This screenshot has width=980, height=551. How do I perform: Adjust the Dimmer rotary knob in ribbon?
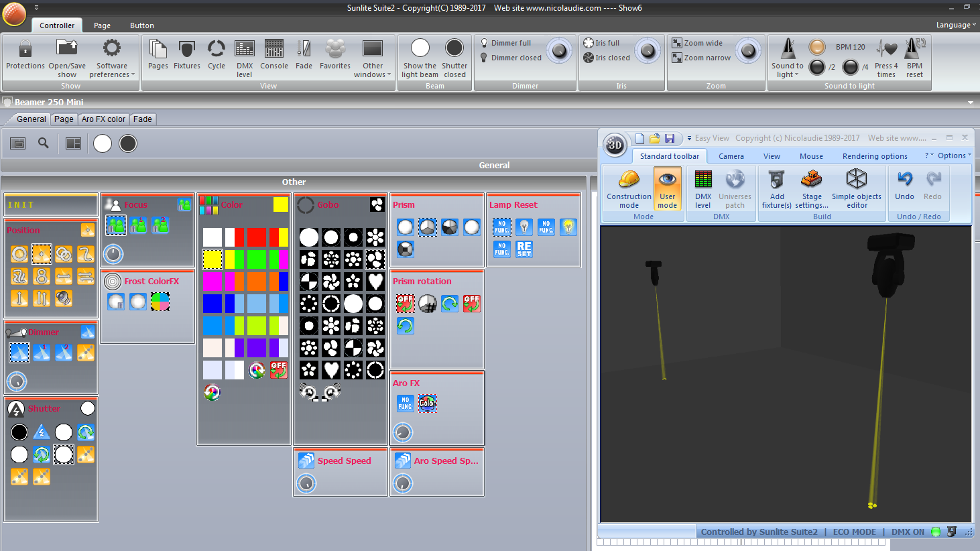559,50
